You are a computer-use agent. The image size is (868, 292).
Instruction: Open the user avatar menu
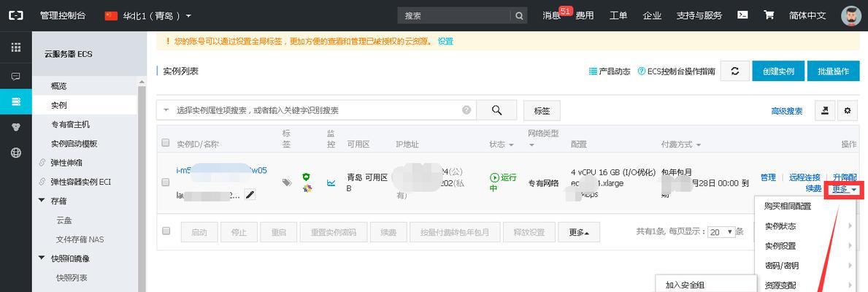[x=850, y=15]
